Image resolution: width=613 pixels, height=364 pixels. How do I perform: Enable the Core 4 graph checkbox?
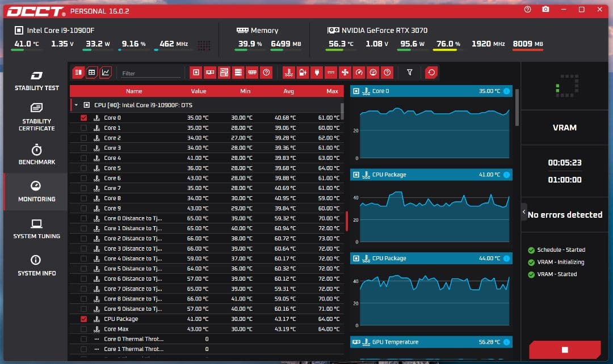pos(84,158)
